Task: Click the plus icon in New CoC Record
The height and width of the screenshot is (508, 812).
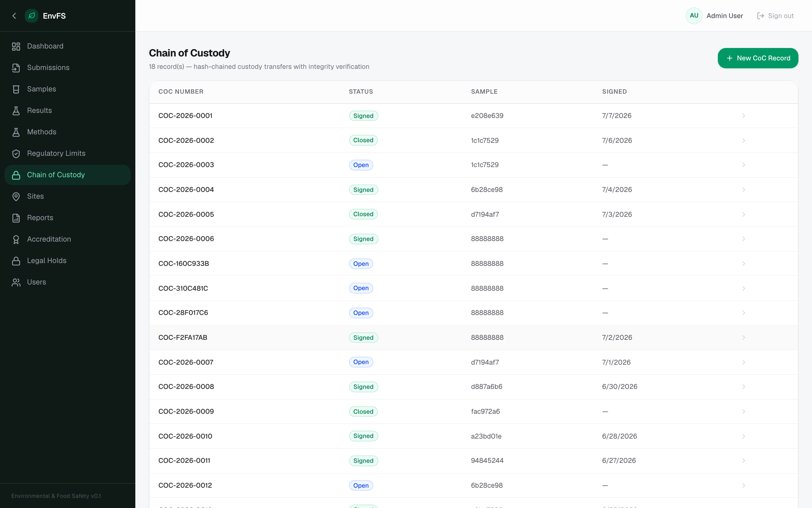Action: (x=729, y=58)
